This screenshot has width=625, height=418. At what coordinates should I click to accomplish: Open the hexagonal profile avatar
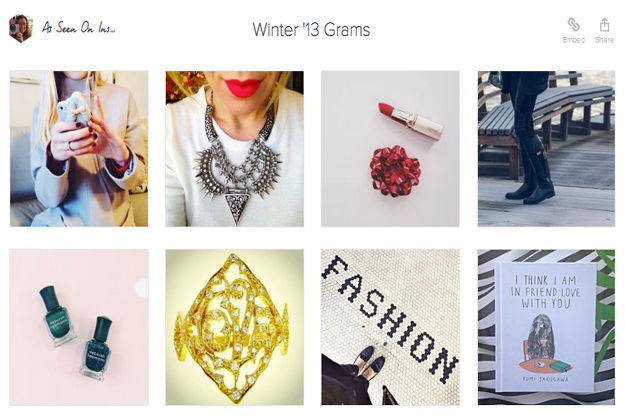[21, 28]
